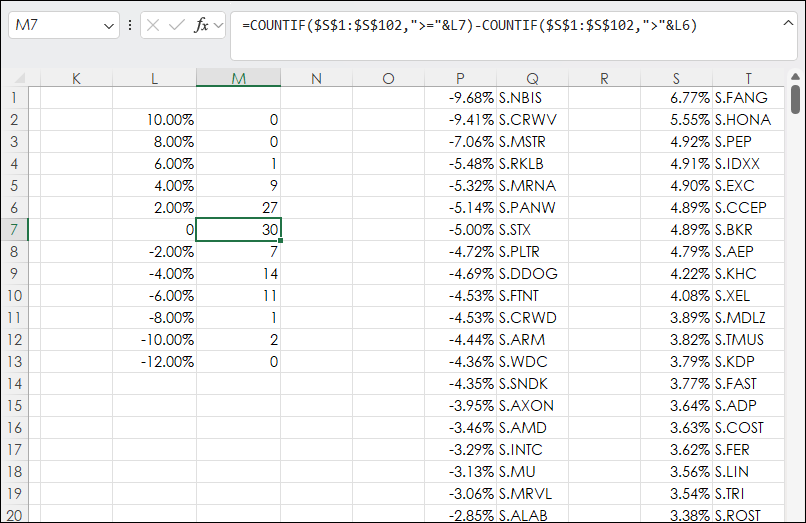Click the S.INTC cell
Screen dimensions: 806x523
[x=533, y=449]
